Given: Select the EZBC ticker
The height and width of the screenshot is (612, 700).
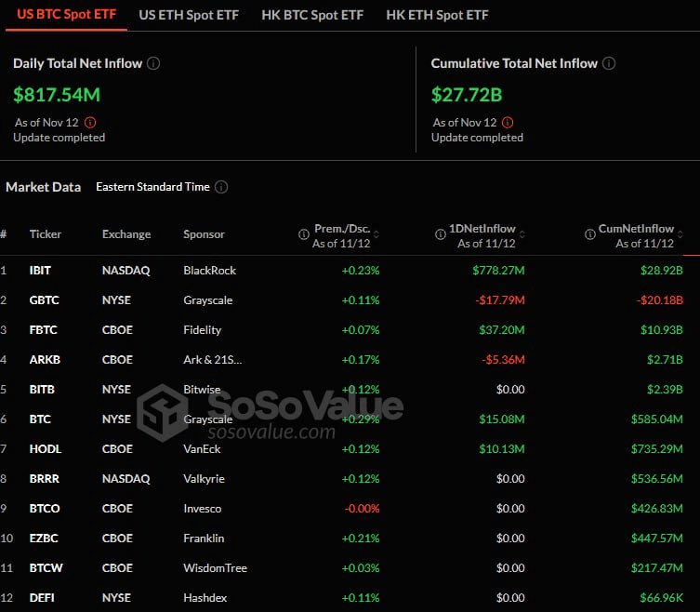Looking at the screenshot, I should pyautogui.click(x=44, y=539).
